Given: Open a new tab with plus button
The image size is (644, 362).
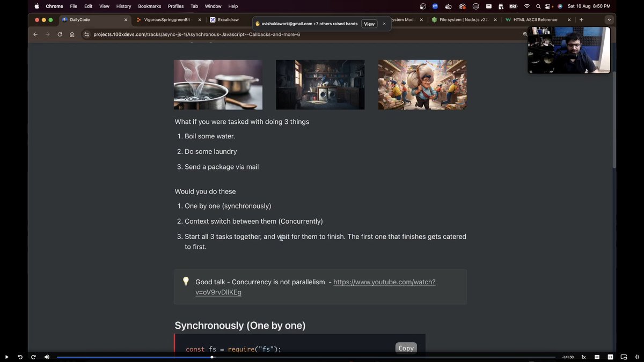Looking at the screenshot, I should pos(581,20).
